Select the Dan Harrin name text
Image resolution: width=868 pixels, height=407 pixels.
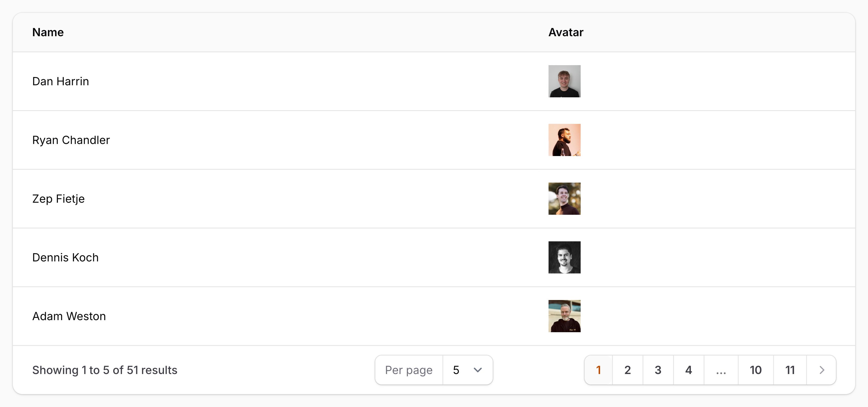pos(61,81)
